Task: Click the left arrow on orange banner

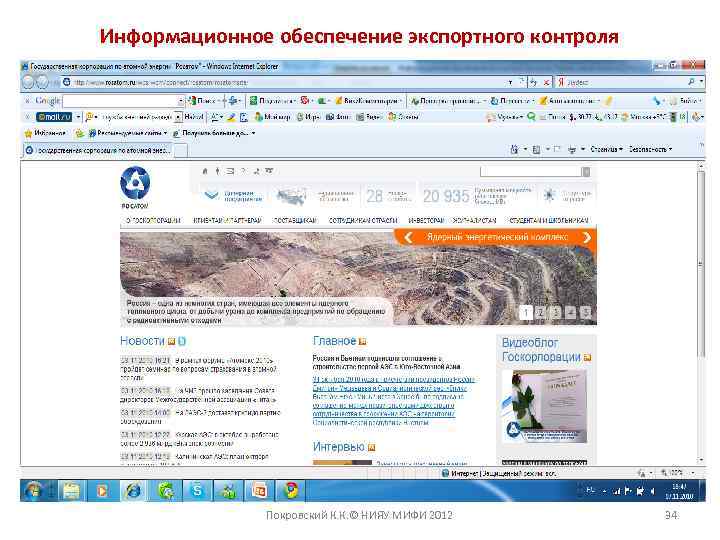Action: [408, 237]
